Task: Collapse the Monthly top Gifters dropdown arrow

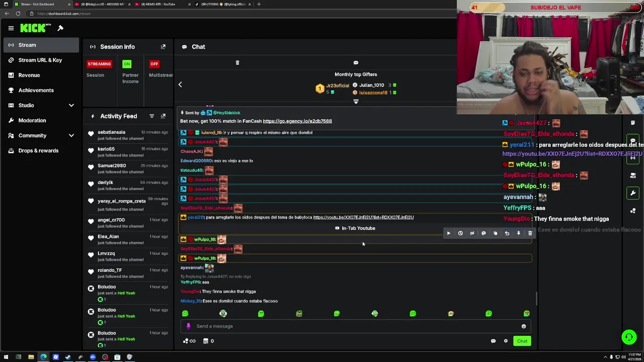Action: coord(356,102)
